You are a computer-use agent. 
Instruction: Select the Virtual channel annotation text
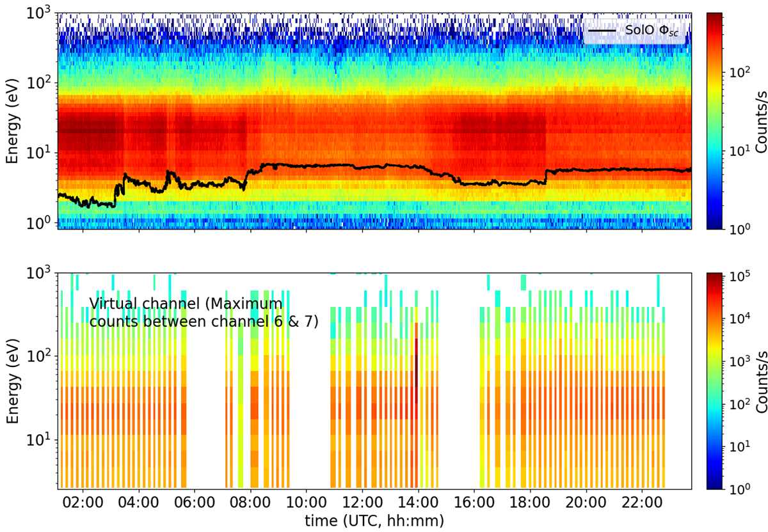(x=204, y=312)
